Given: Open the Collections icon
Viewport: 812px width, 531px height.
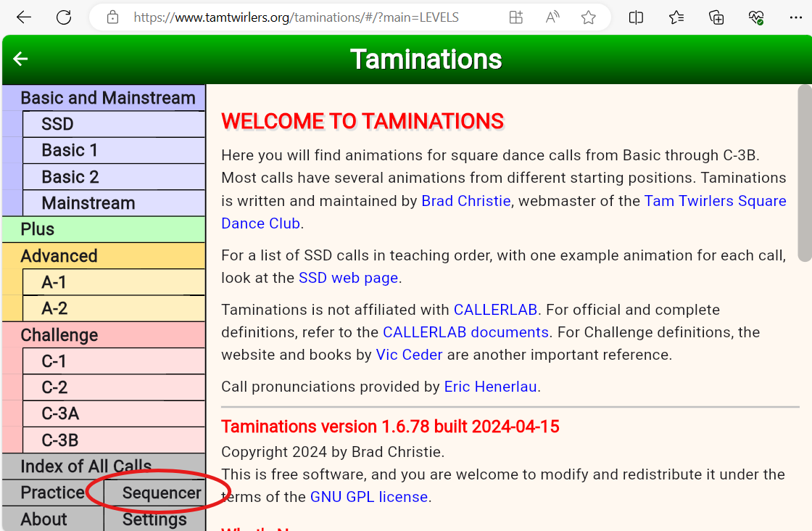Looking at the screenshot, I should click(716, 17).
